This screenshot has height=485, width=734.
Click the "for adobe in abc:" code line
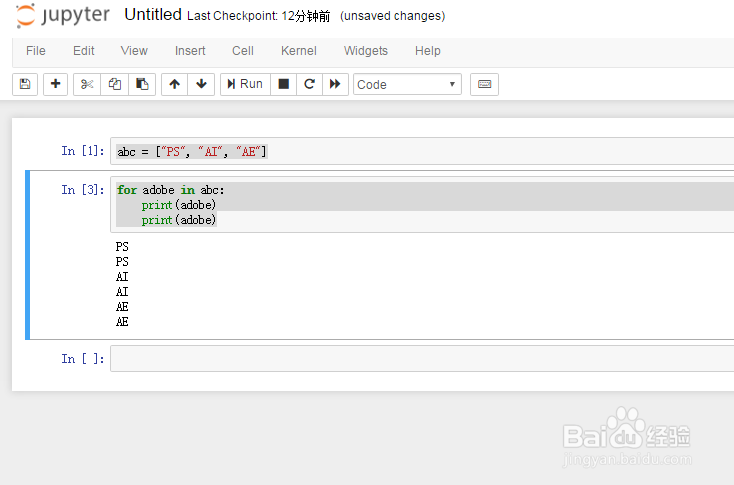170,190
